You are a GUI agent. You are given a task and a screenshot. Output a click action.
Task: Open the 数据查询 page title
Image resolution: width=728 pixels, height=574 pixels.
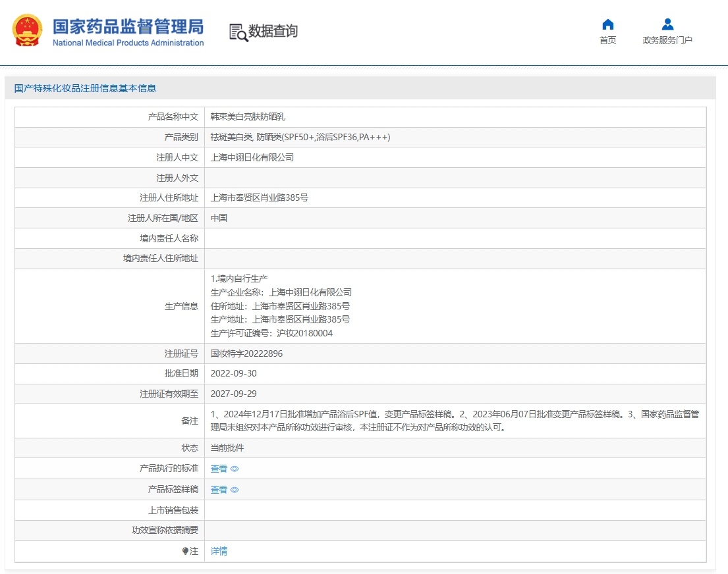[273, 31]
